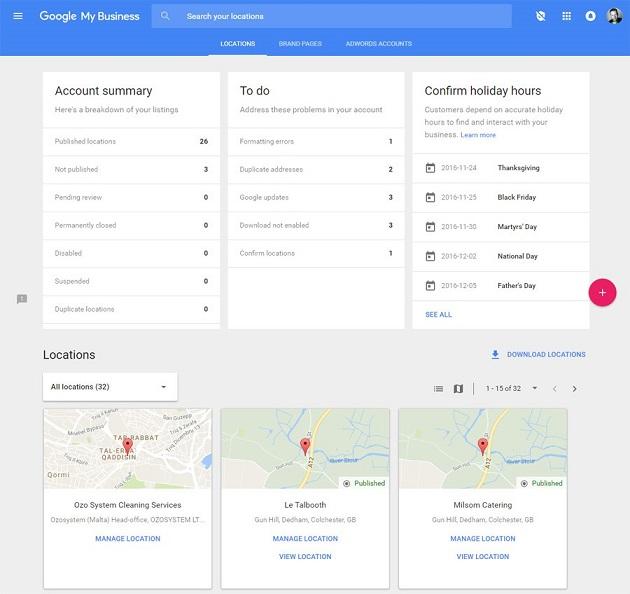Go to previous page of locations

click(x=554, y=389)
